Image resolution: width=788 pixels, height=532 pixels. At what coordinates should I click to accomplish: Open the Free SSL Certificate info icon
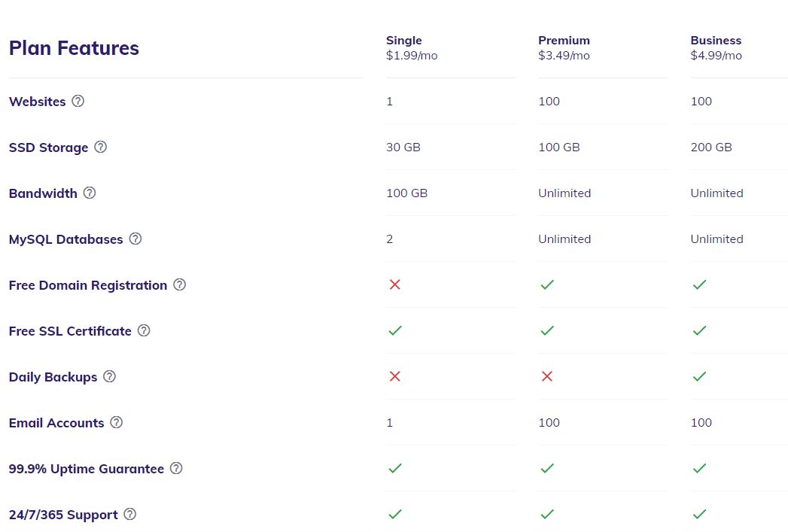144,330
